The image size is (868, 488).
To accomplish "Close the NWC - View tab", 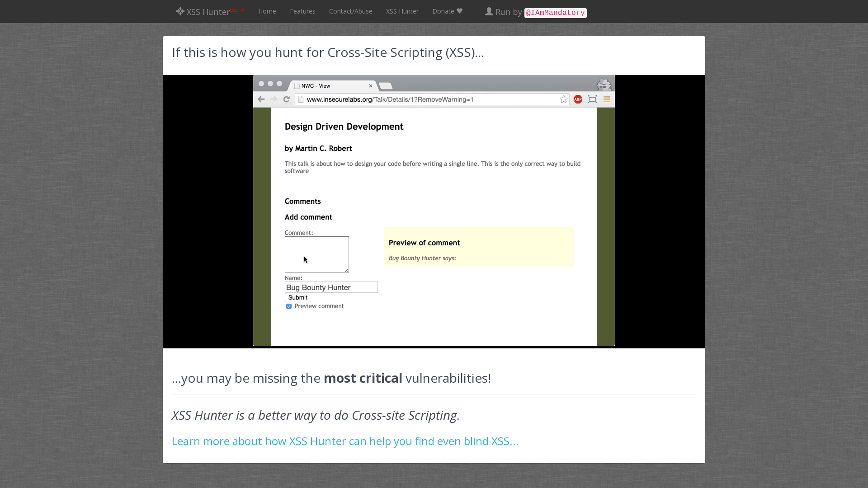I will [x=371, y=86].
